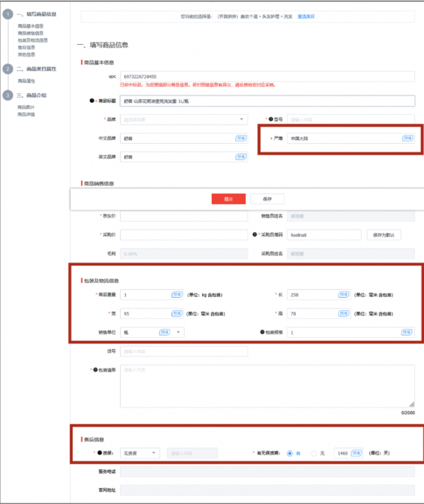Image resolution: width=424 pixels, height=504 pixels.
Task: Click into the 京东价 input field
Action: [x=184, y=216]
